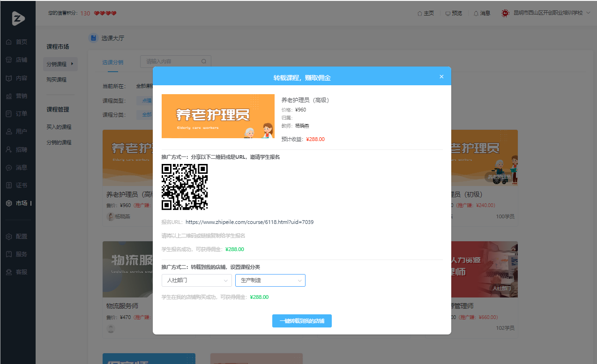Click the QR code image
This screenshot has width=597, height=364.
point(185,187)
